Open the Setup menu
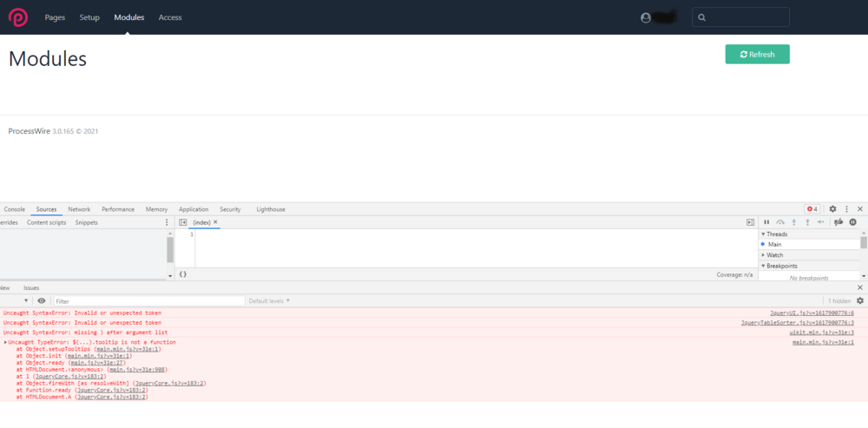The width and height of the screenshot is (868, 428). (x=89, y=17)
